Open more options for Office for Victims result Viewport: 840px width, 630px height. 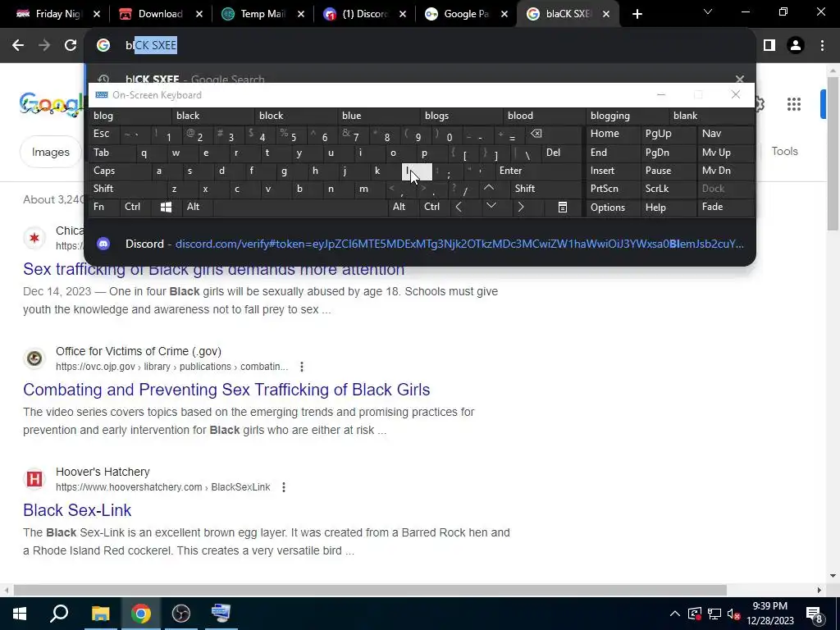pyautogui.click(x=302, y=367)
